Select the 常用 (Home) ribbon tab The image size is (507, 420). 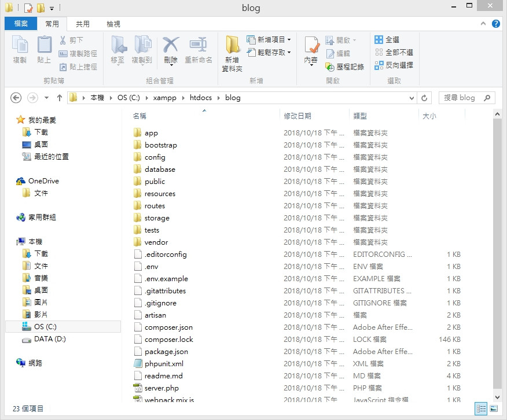pyautogui.click(x=52, y=24)
